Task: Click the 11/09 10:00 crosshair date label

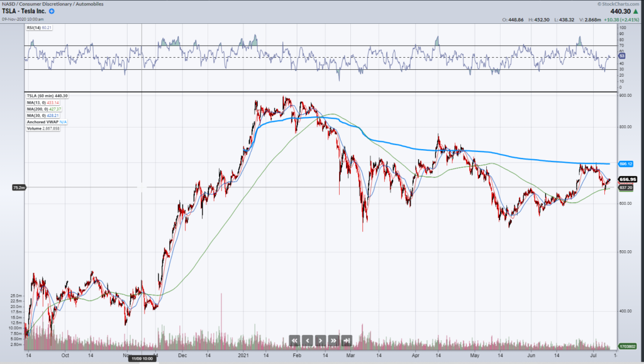Action: (x=142, y=359)
